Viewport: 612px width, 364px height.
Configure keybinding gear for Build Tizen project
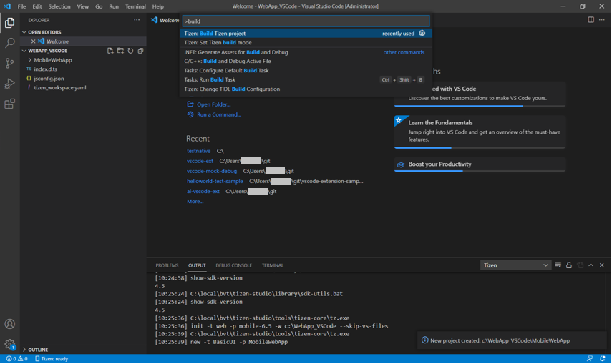pos(422,33)
